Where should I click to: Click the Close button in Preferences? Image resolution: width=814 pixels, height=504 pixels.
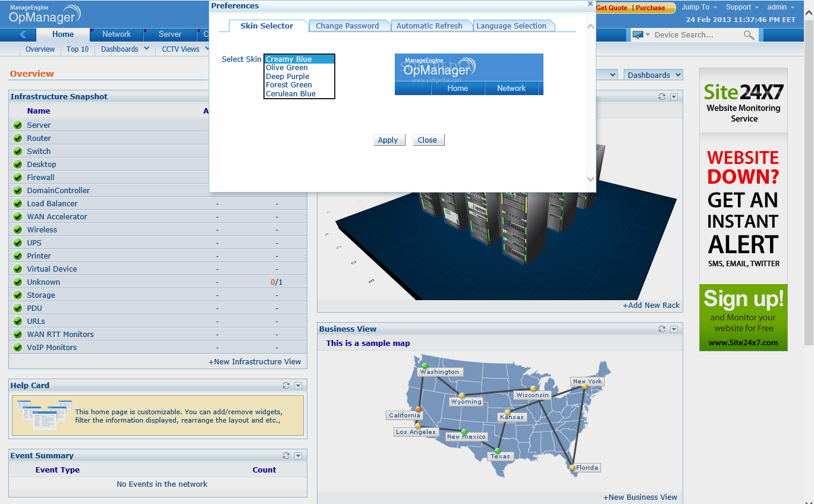coord(428,140)
